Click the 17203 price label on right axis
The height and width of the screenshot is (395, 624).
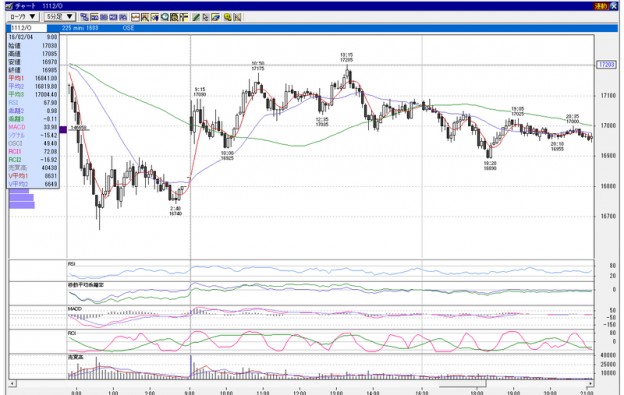click(606, 64)
